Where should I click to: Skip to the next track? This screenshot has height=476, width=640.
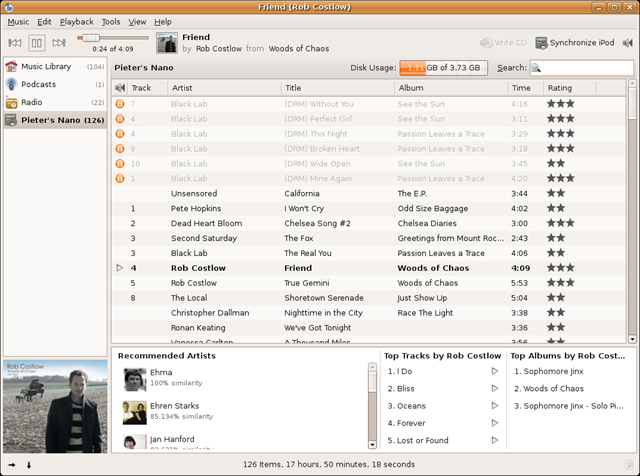point(59,43)
